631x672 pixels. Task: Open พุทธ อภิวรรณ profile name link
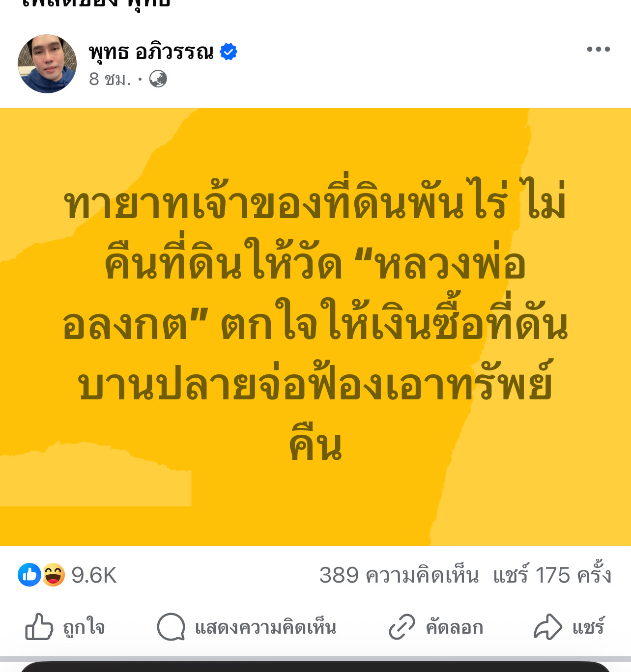point(151,52)
